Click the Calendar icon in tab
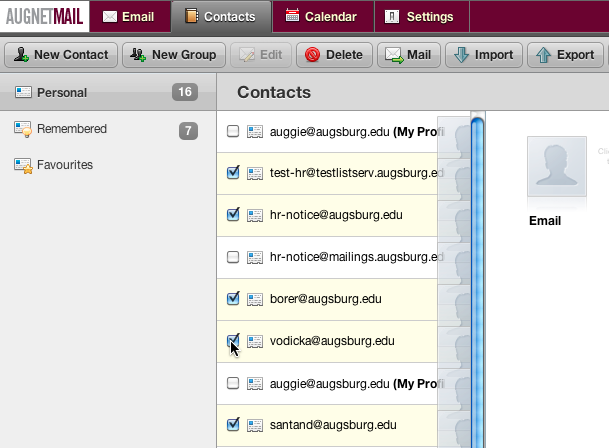609x448 pixels. pyautogui.click(x=292, y=15)
